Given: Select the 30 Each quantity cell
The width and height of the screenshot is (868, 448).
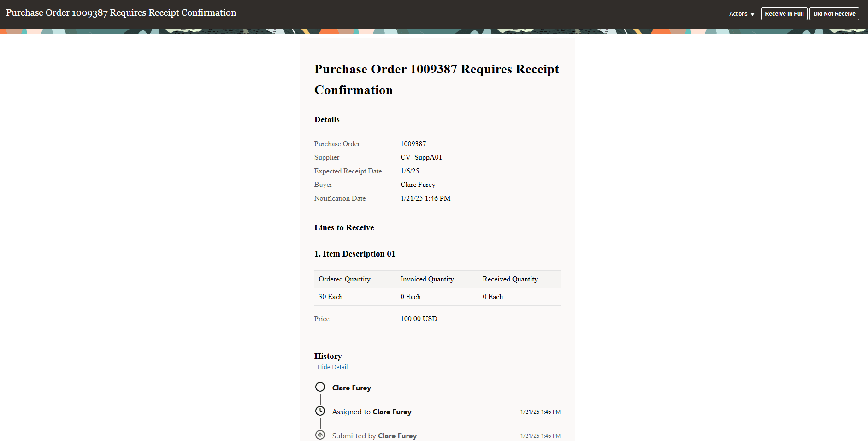Looking at the screenshot, I should click(x=330, y=297).
